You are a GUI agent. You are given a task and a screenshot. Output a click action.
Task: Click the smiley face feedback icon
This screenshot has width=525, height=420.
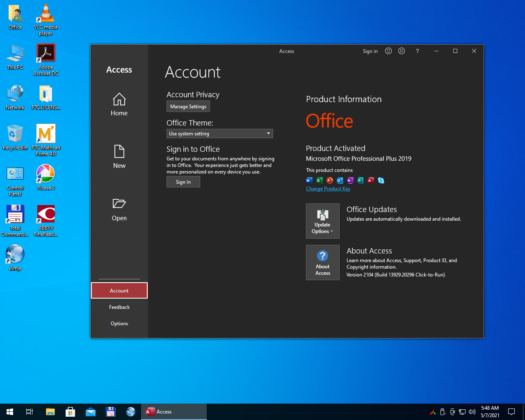click(x=388, y=51)
